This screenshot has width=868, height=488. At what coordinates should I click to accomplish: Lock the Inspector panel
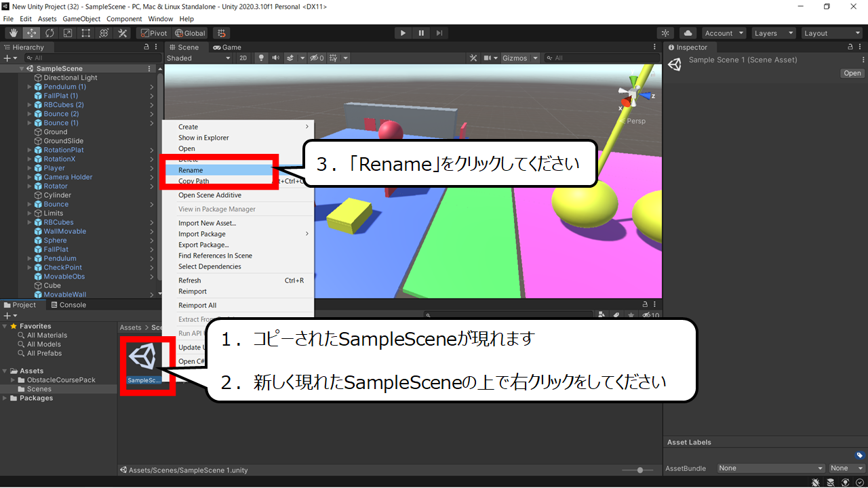851,47
